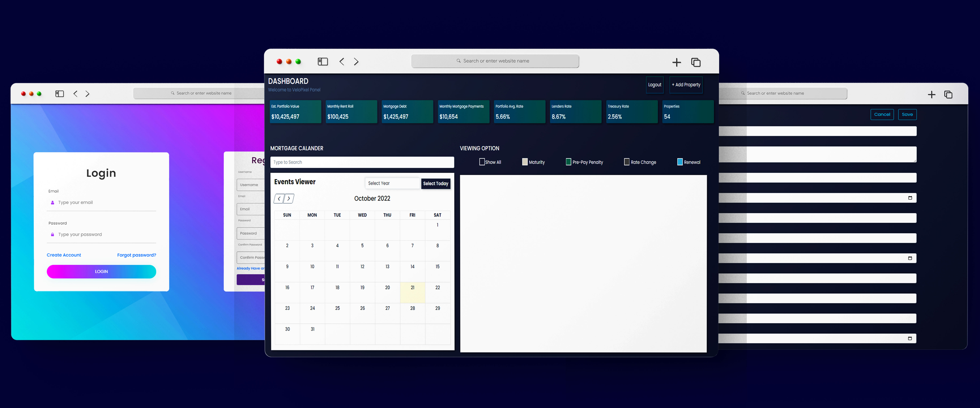Go back in the dashboard browser window

point(342,61)
